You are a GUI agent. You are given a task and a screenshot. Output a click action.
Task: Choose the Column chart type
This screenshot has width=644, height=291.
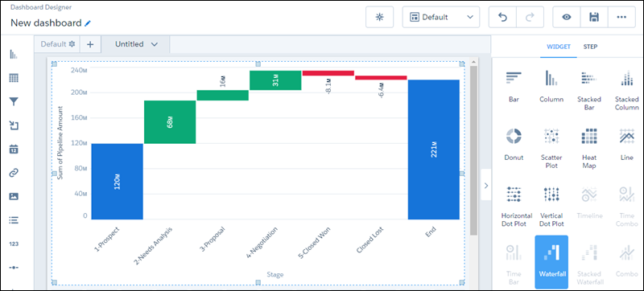551,87
